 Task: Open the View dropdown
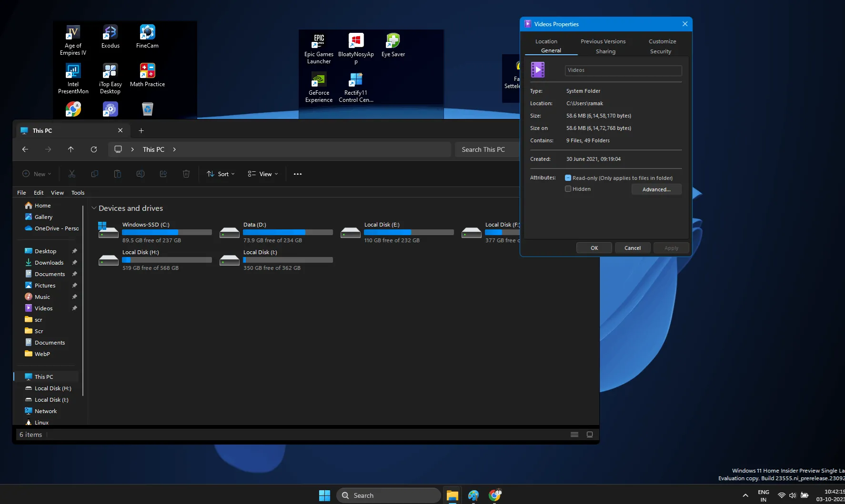[x=262, y=174]
